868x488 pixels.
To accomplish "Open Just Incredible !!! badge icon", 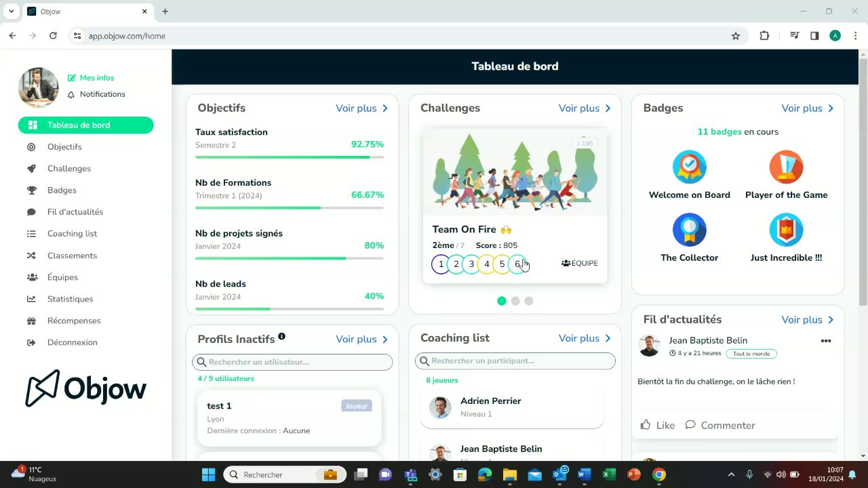I will click(x=786, y=230).
